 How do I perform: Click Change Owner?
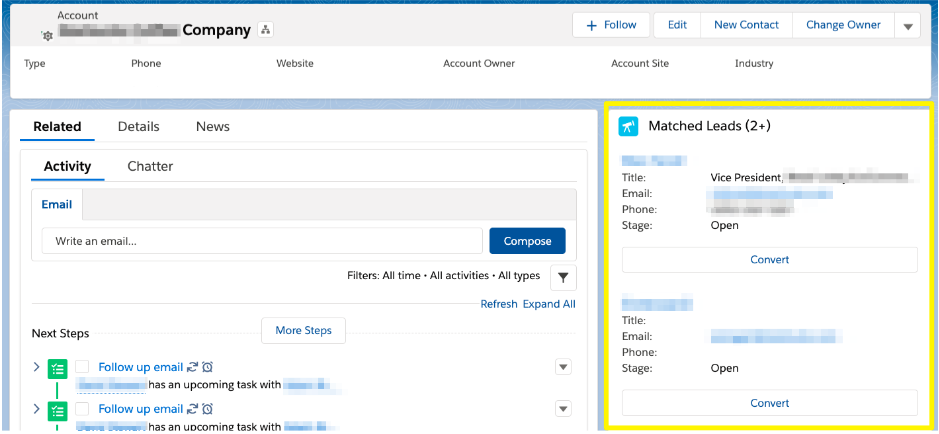click(843, 25)
